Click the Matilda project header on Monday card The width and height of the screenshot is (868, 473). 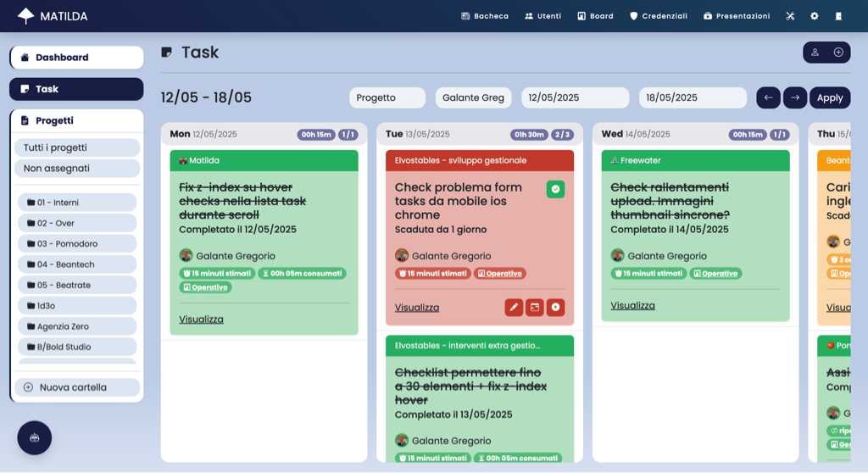pos(264,160)
